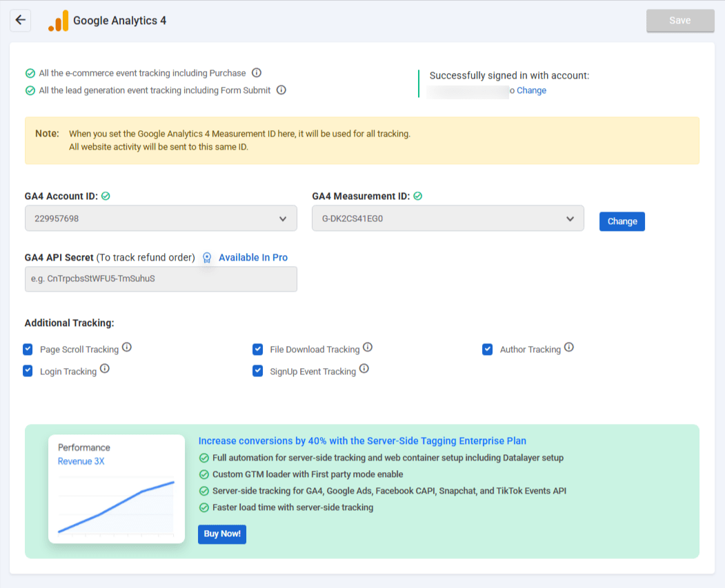This screenshot has width=725, height=588.
Task: Show info for SignUp Event Tracking
Action: click(x=364, y=369)
